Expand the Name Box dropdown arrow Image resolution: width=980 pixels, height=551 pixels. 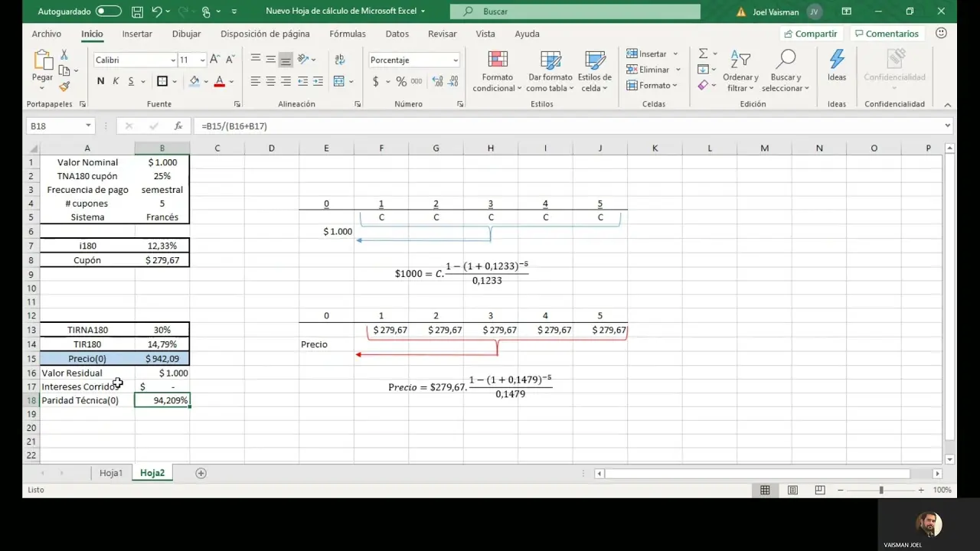[88, 126]
